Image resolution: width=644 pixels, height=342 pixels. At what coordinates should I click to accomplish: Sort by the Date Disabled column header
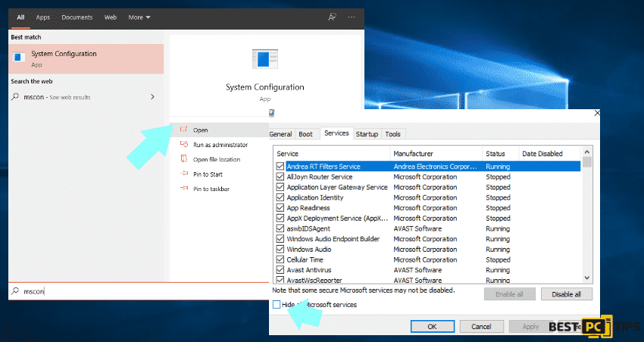pos(550,154)
